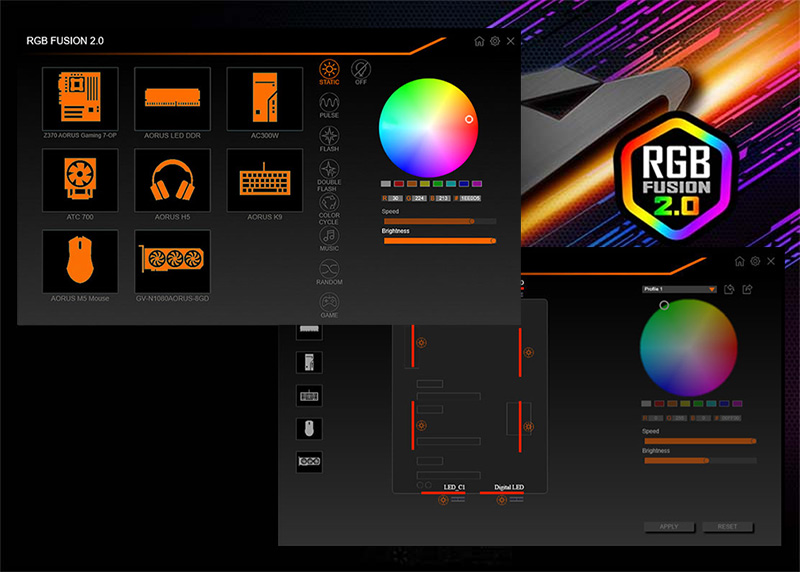Pick the purple swatch in front window
800x572 pixels.
pyautogui.click(x=477, y=184)
